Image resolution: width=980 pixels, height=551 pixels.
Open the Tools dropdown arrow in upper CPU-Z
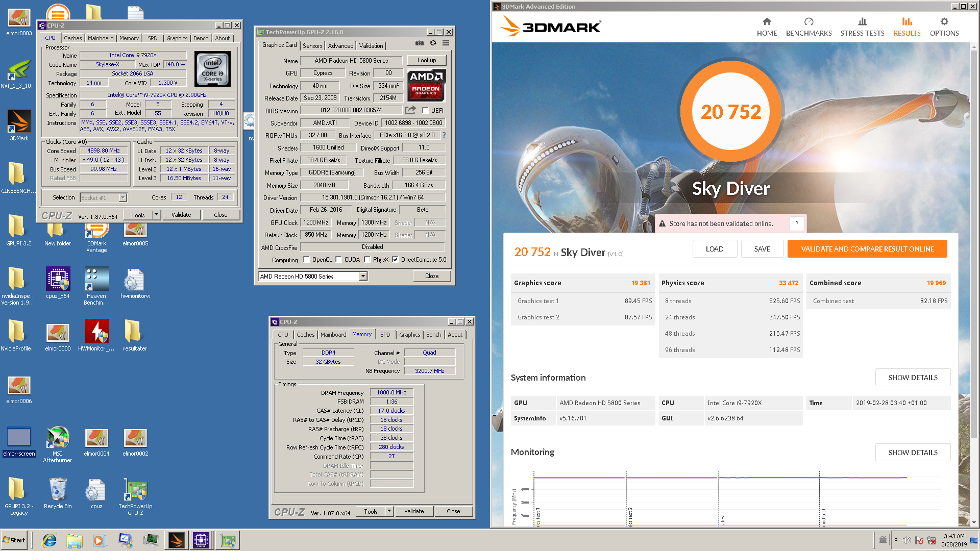pyautogui.click(x=157, y=215)
